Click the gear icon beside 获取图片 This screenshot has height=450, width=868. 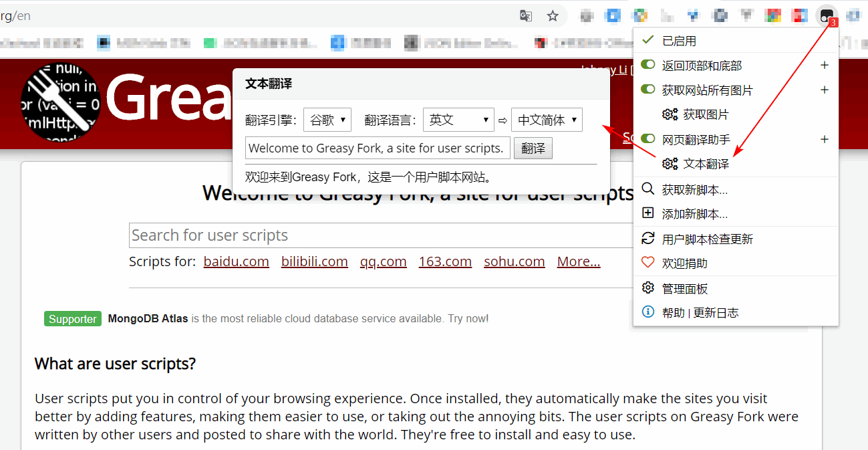pyautogui.click(x=670, y=114)
